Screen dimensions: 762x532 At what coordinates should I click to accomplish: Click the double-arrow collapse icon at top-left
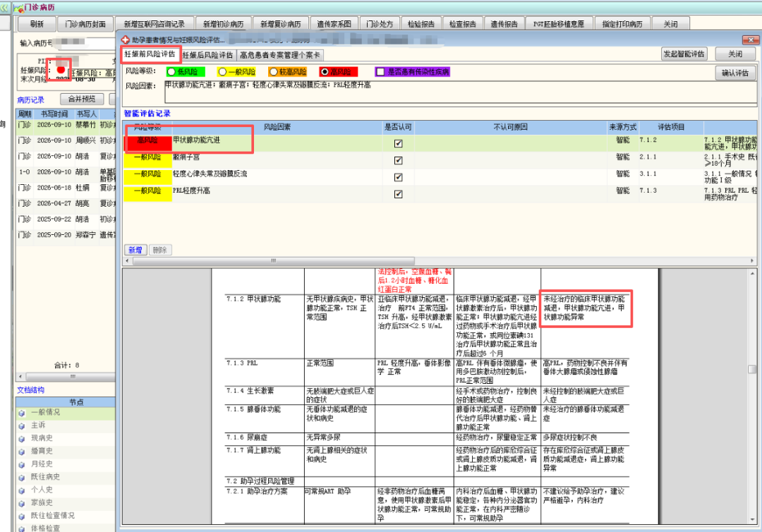point(4,8)
